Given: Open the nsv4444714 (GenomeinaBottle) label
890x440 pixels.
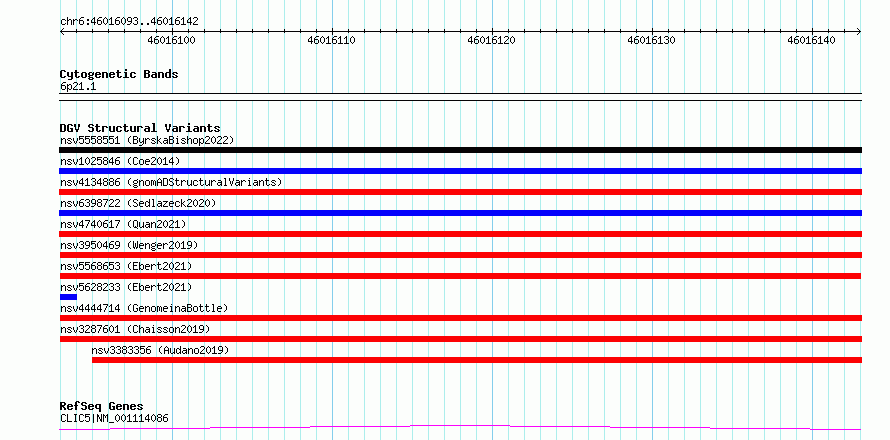Looking at the screenshot, I should click(144, 308).
